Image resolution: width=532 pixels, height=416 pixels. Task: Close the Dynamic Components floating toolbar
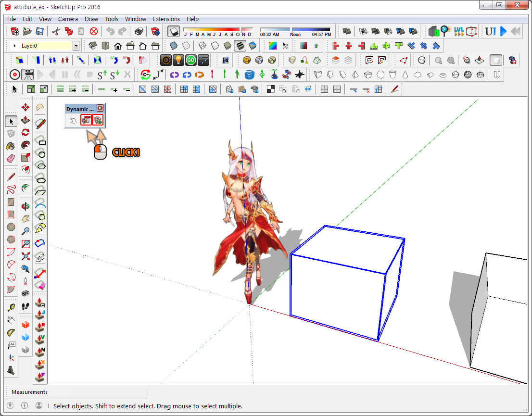[x=100, y=108]
